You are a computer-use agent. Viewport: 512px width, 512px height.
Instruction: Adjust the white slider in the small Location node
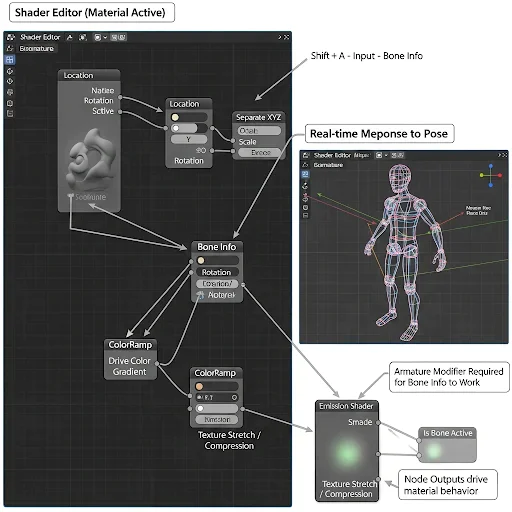click(189, 128)
